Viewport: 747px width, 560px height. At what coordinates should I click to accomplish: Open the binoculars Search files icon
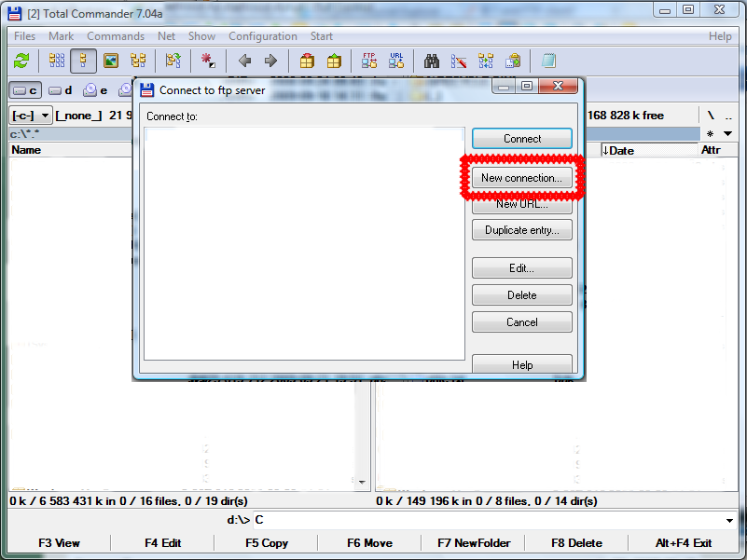coord(432,61)
